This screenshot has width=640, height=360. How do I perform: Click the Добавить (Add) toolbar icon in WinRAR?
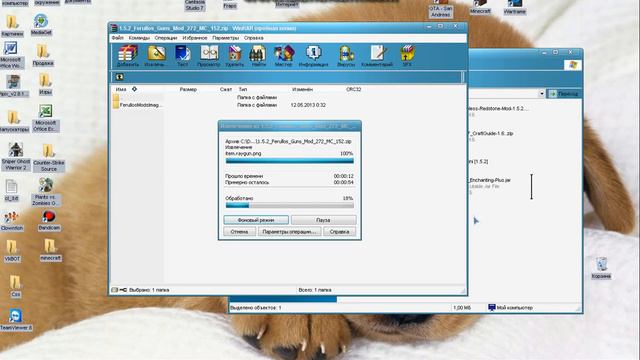coord(128,56)
